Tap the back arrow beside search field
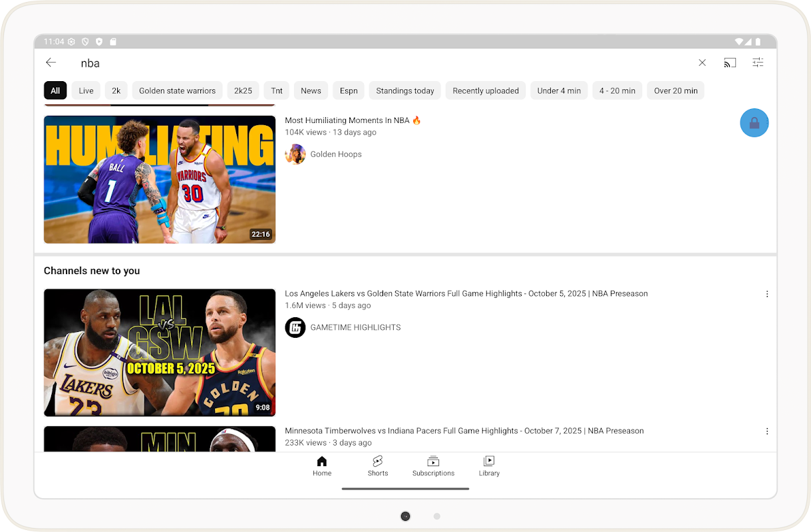Screen dimensions: 811x532 click(x=51, y=63)
